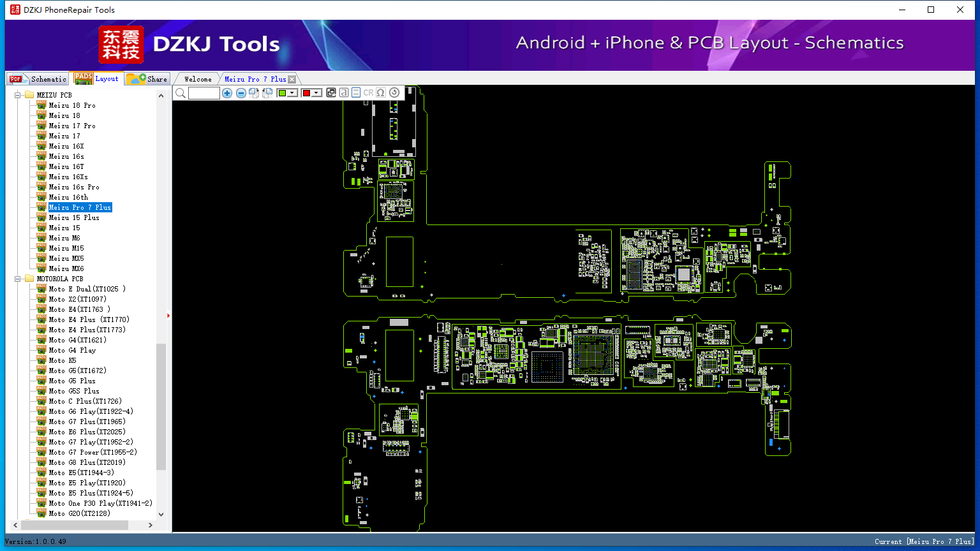The image size is (980, 551).
Task: Click the Version:1.0.0.49 status text
Action: 35,541
